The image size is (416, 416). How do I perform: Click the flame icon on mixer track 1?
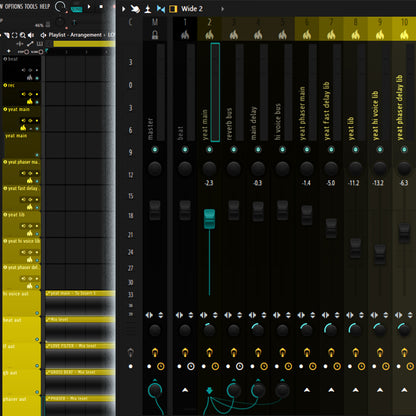click(185, 35)
